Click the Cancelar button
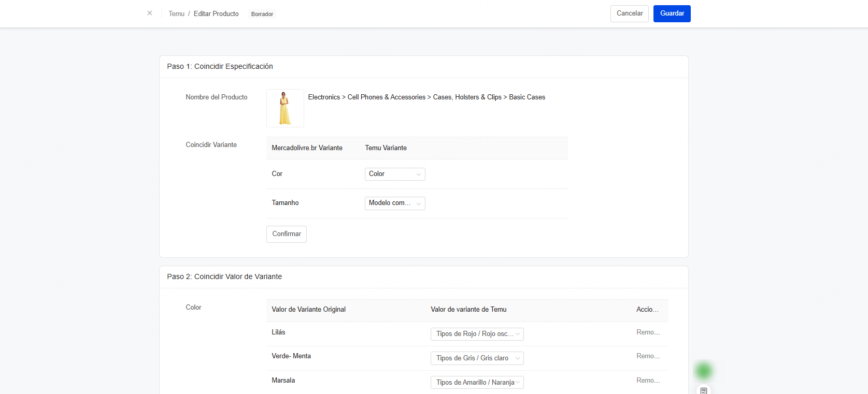Image resolution: width=868 pixels, height=394 pixels. (629, 13)
